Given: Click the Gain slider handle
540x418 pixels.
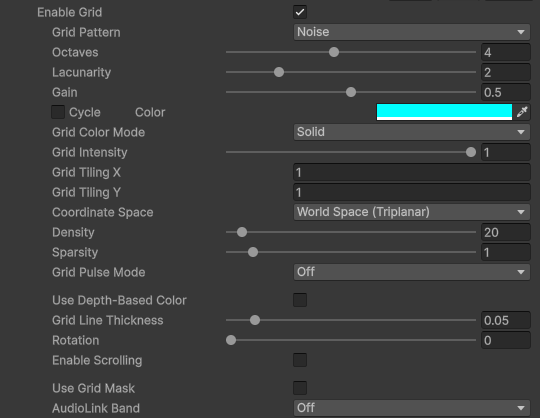Looking at the screenshot, I should (x=351, y=92).
